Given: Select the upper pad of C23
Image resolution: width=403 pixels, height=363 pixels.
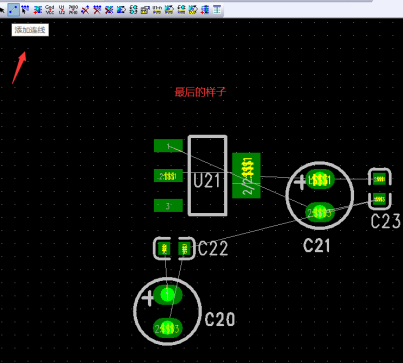Looking at the screenshot, I should [380, 179].
